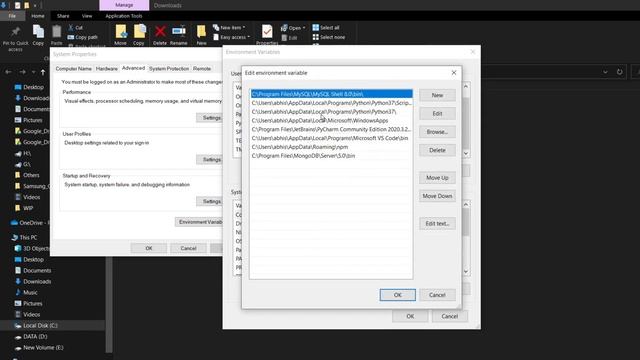640x360 pixels.
Task: Close the Edit environment variable dialog
Action: point(454,73)
